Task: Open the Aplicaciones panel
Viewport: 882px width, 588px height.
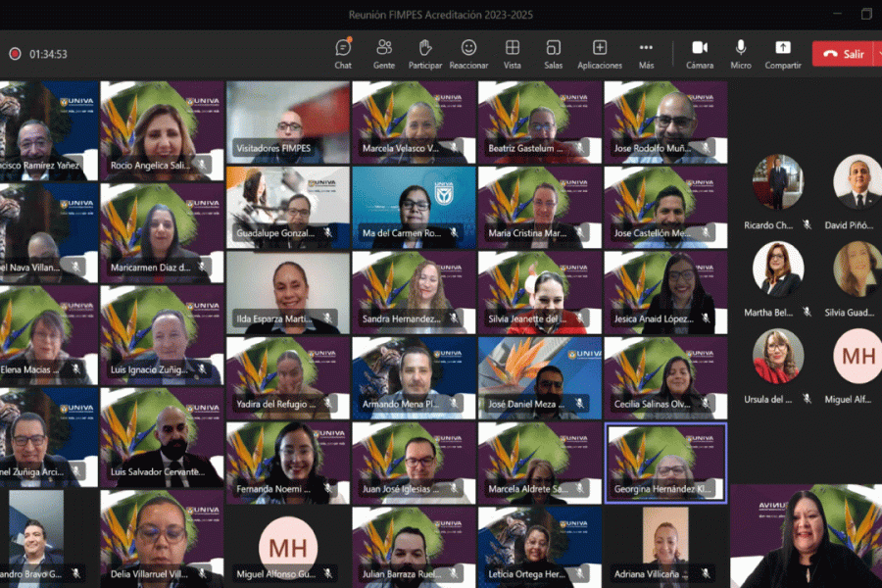Action: click(600, 53)
